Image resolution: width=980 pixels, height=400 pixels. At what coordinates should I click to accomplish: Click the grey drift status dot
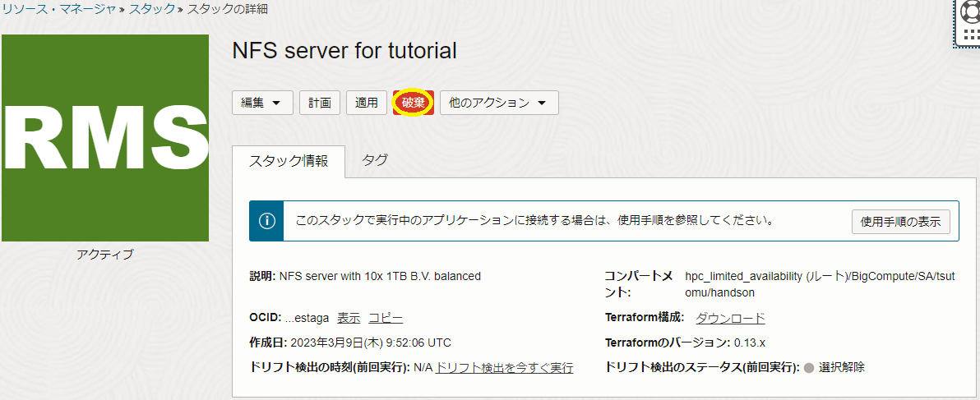(809, 368)
